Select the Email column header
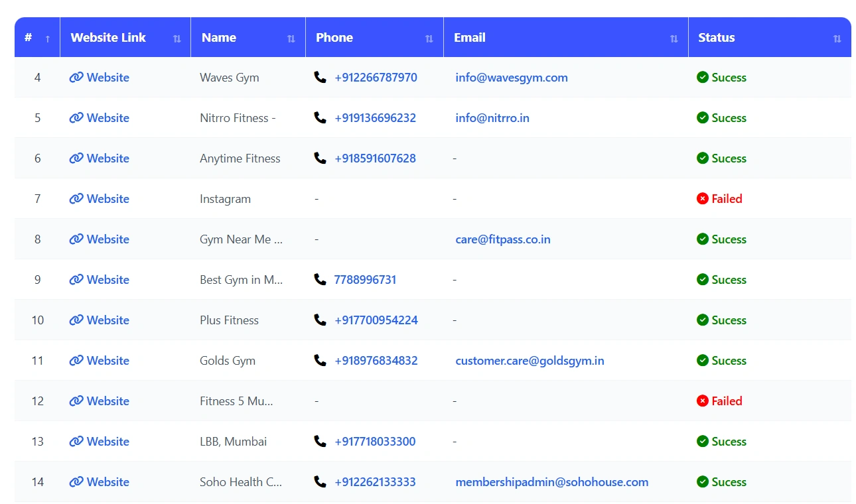856x504 pixels. coord(469,38)
